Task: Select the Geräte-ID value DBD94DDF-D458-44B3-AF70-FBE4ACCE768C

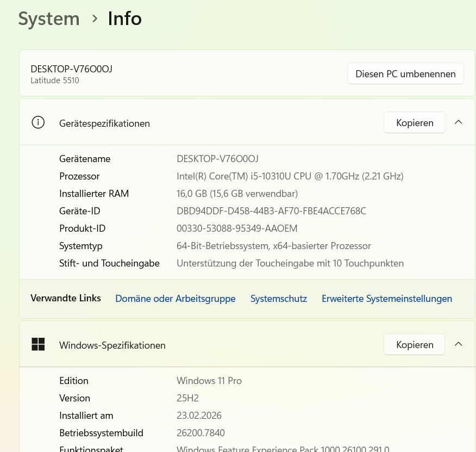Action: (271, 211)
